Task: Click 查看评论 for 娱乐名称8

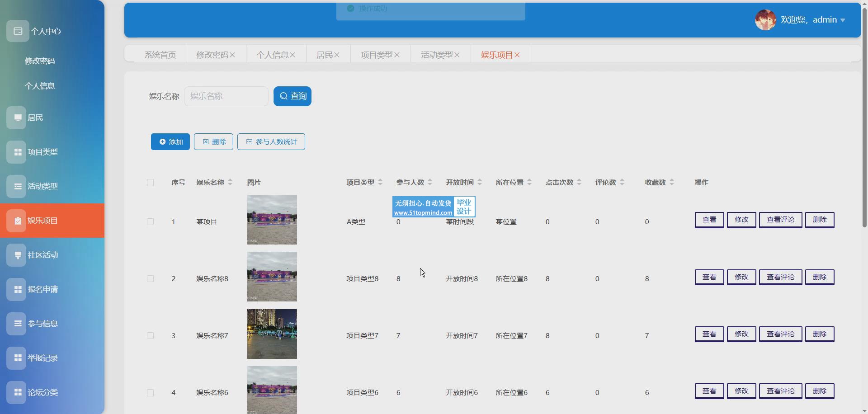Action: pyautogui.click(x=780, y=277)
